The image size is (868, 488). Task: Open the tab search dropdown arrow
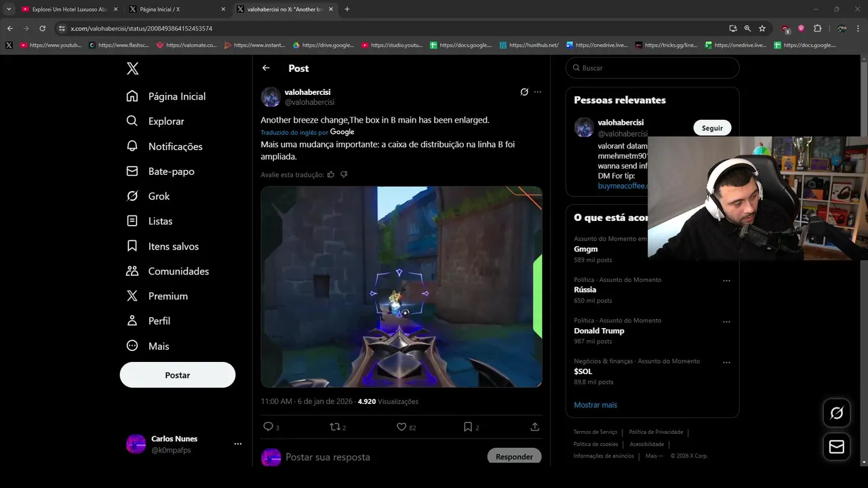tap(9, 9)
